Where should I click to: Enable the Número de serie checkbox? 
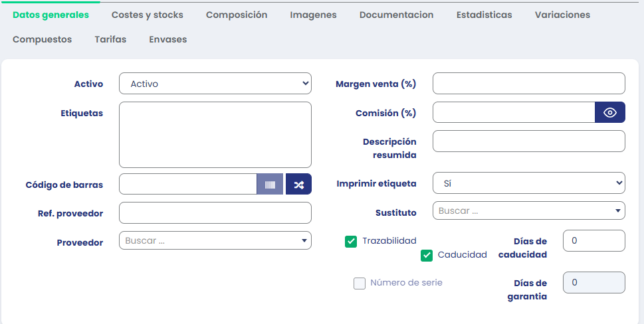360,283
